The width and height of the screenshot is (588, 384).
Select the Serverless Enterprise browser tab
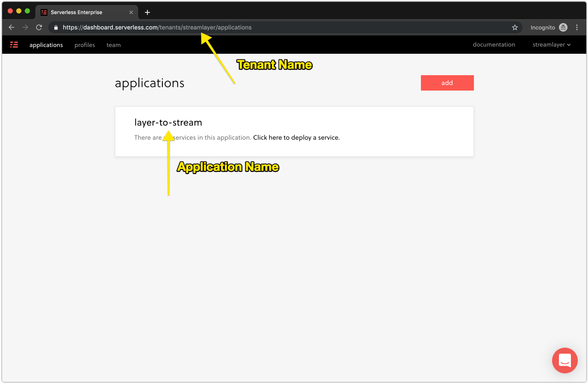coord(87,12)
